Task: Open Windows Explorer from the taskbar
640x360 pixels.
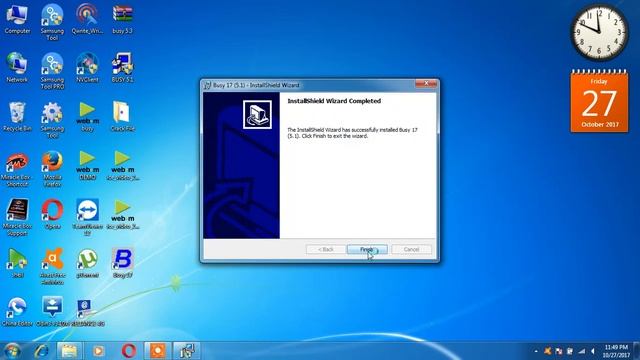Action: (x=69, y=351)
